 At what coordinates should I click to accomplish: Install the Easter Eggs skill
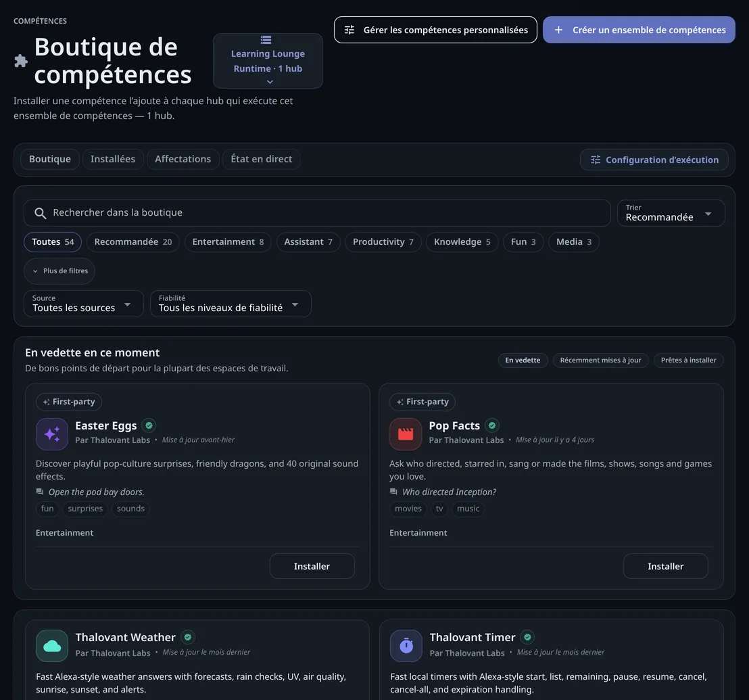click(312, 566)
